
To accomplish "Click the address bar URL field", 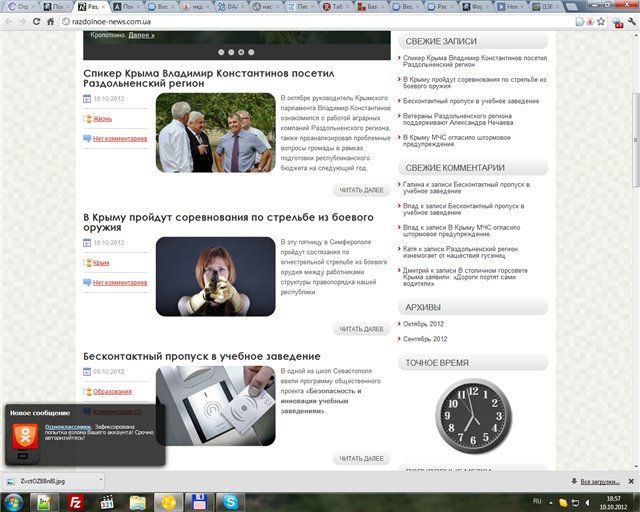I will pyautogui.click(x=316, y=22).
